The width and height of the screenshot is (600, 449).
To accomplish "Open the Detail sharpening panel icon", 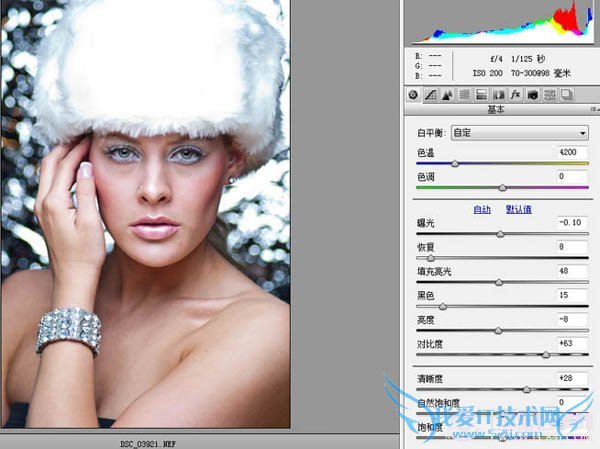I will click(448, 95).
